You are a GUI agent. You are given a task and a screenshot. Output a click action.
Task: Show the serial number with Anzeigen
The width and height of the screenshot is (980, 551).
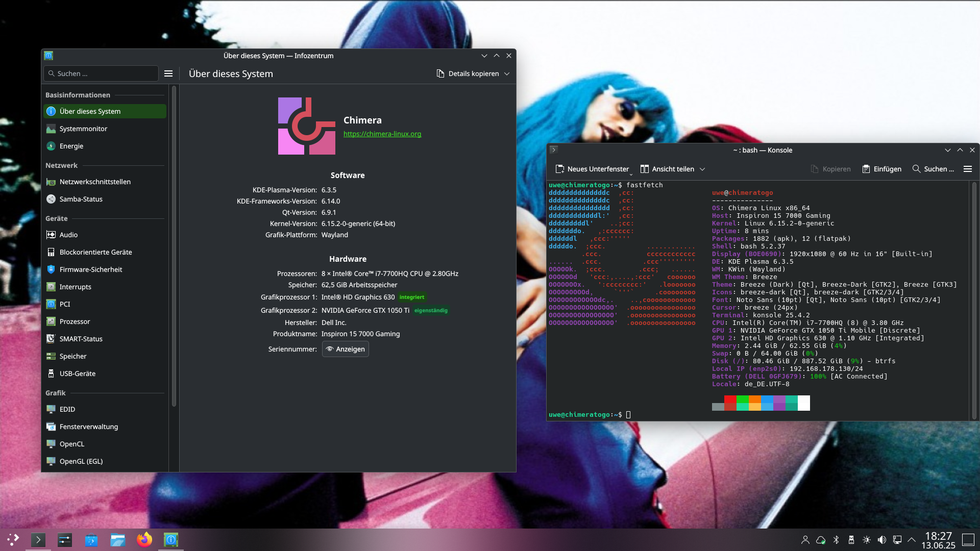[346, 349]
